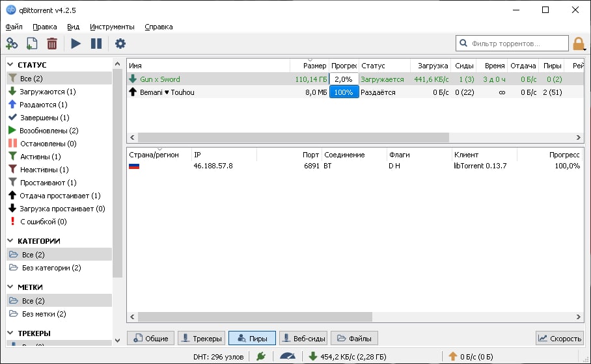
Task: Open the Инструменты menu
Action: pos(112,27)
